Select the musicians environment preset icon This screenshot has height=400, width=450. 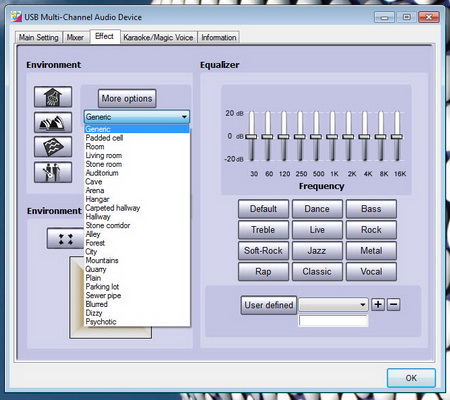[x=53, y=172]
